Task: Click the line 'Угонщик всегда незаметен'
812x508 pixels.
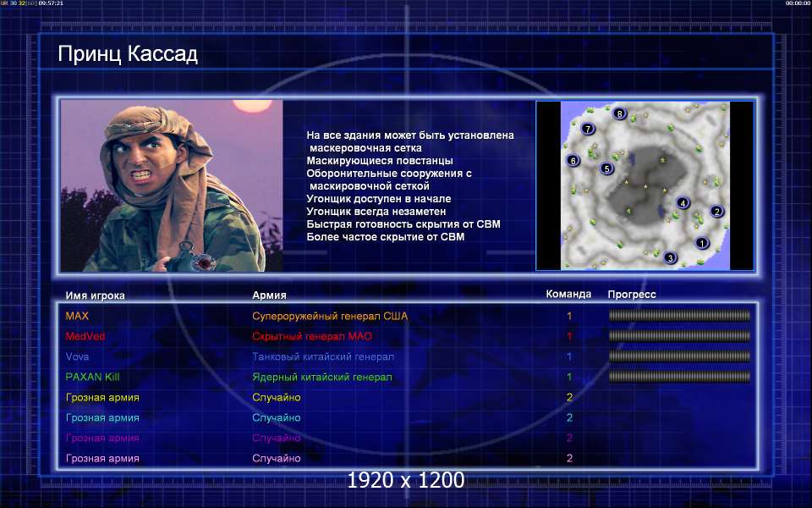Action: 376,212
